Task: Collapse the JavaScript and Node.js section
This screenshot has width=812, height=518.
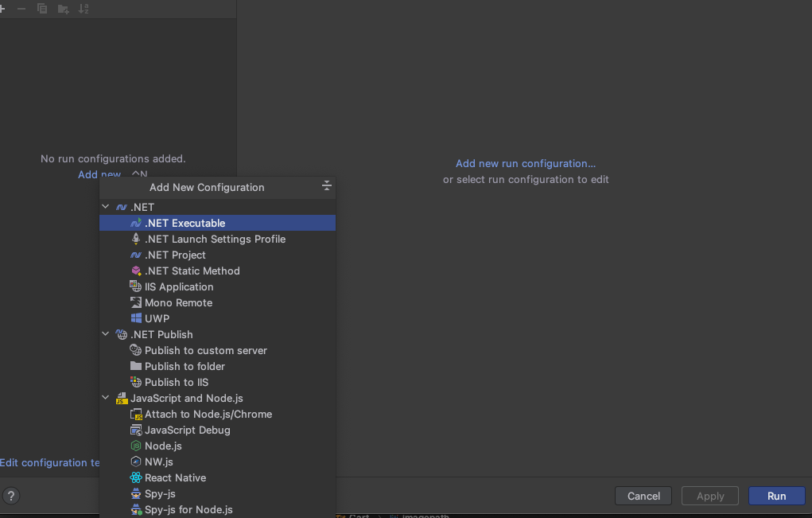Action: click(x=105, y=397)
